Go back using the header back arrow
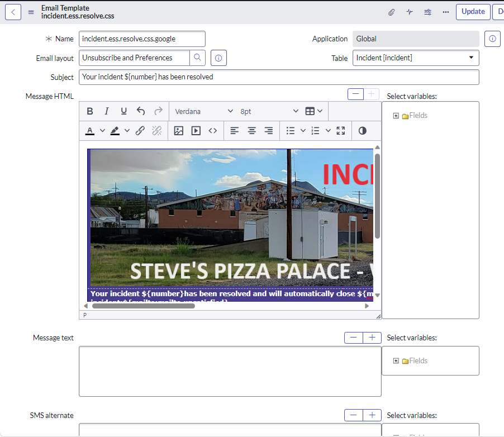This screenshot has height=437, width=504. click(13, 12)
